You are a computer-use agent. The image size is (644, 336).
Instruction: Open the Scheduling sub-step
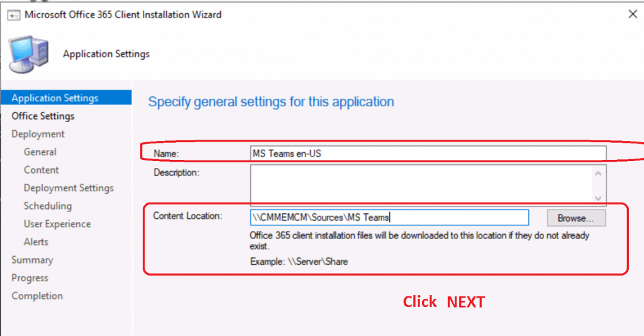48,206
